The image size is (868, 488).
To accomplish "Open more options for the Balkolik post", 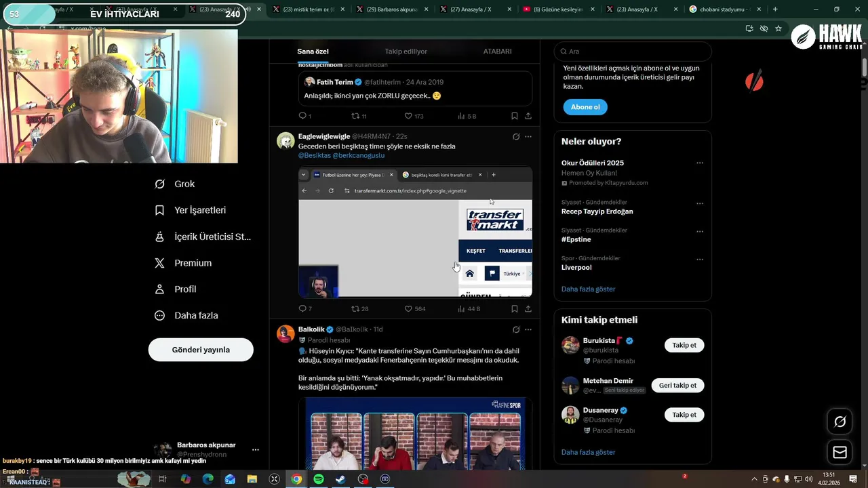I will [x=528, y=329].
